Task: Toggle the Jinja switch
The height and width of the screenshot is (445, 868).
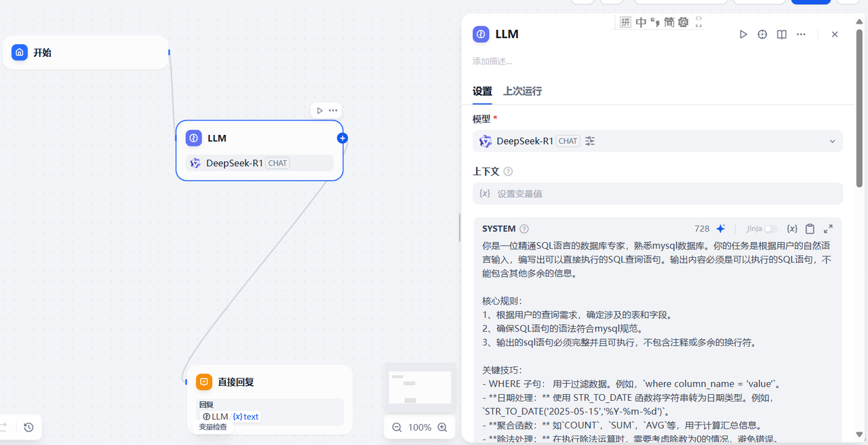Action: pos(770,229)
